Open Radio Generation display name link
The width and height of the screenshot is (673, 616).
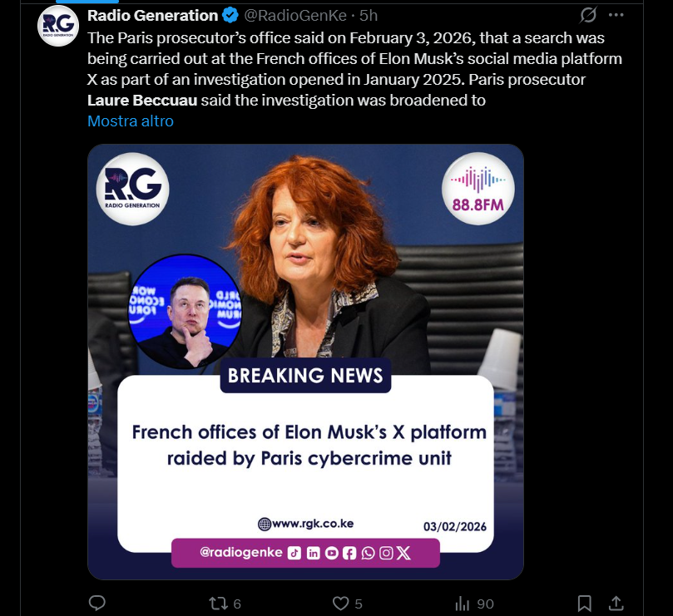[x=153, y=16]
